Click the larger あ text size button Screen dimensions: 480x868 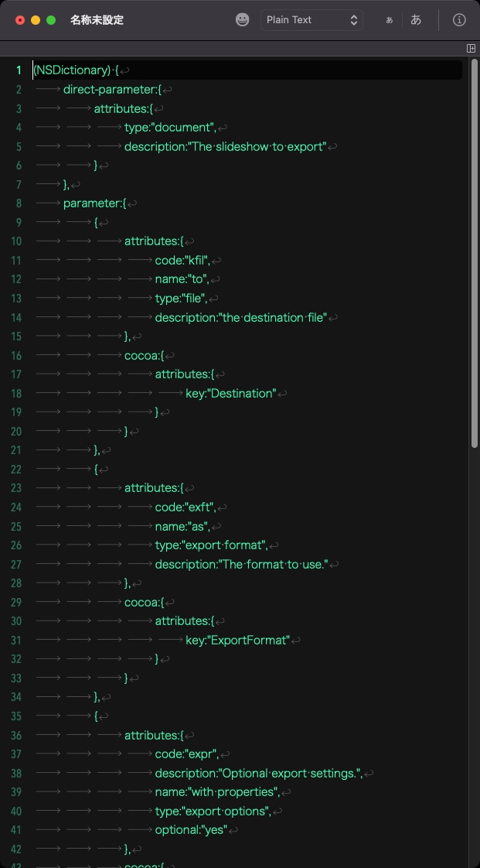(417, 20)
